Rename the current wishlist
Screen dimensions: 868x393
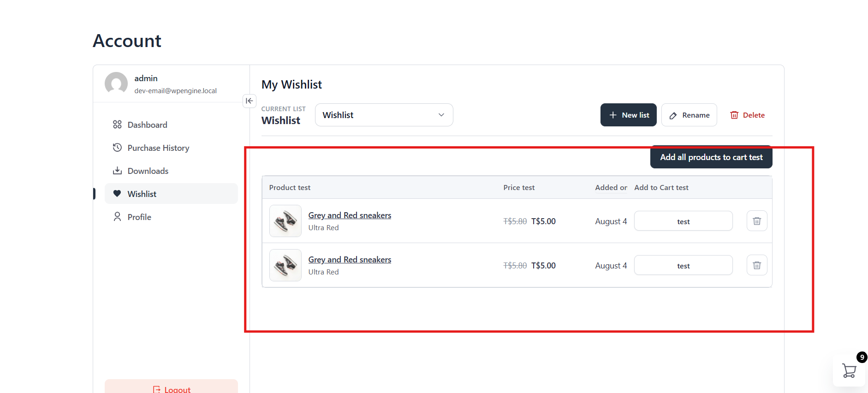point(689,115)
